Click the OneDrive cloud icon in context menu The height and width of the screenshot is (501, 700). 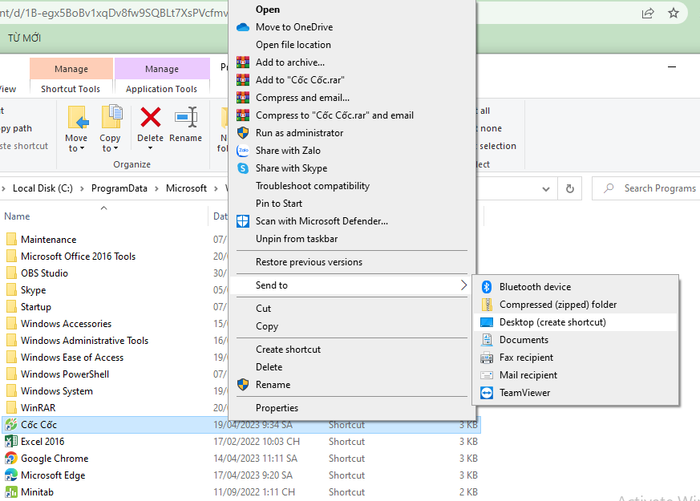[x=243, y=27]
